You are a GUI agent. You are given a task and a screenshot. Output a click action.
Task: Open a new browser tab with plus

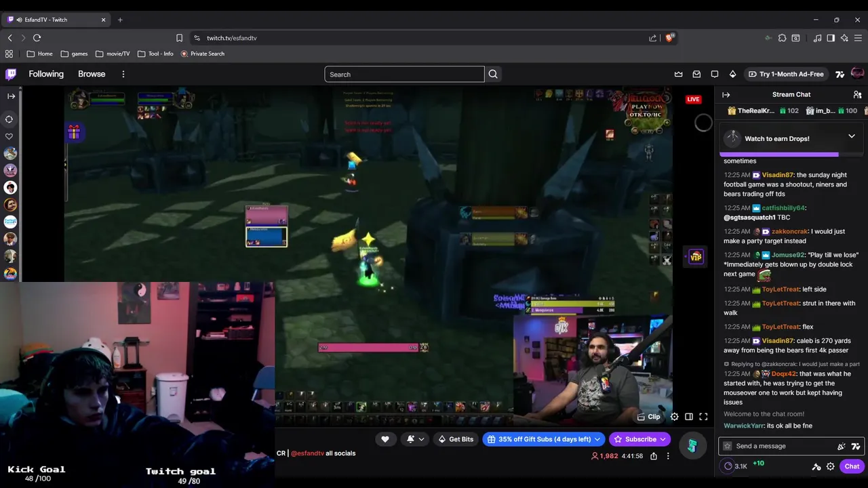120,20
